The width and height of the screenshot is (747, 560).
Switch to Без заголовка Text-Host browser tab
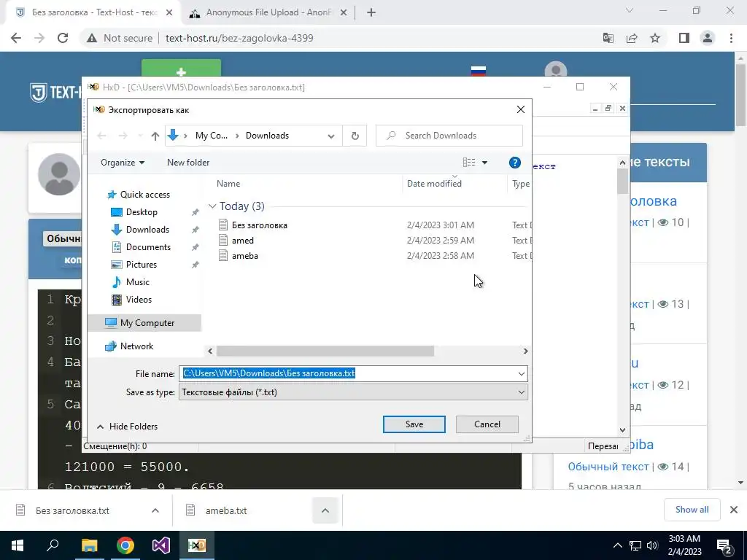94,13
